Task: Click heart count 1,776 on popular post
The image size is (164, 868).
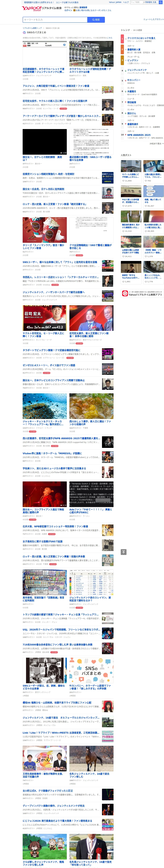Action: click(149, 282)
